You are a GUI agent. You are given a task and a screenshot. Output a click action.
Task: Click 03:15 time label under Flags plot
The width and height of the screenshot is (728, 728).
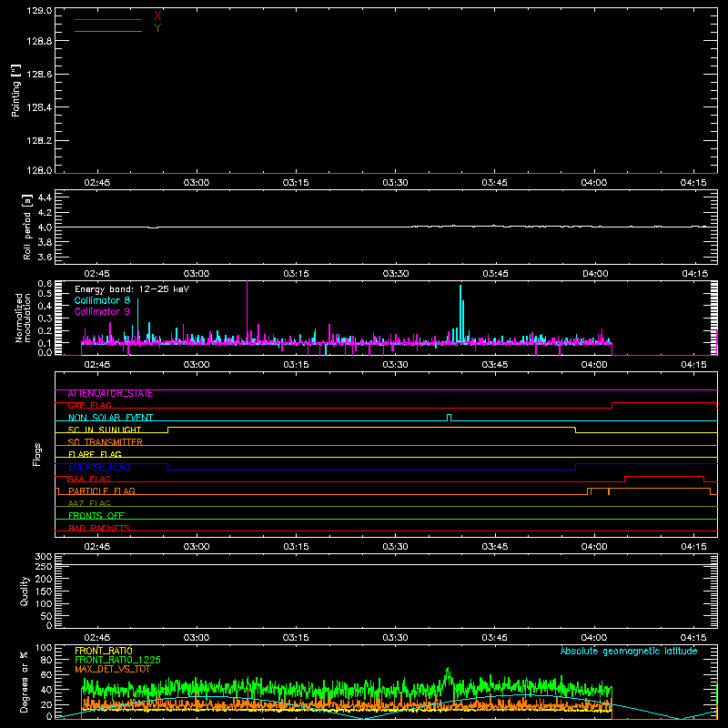coord(297,547)
